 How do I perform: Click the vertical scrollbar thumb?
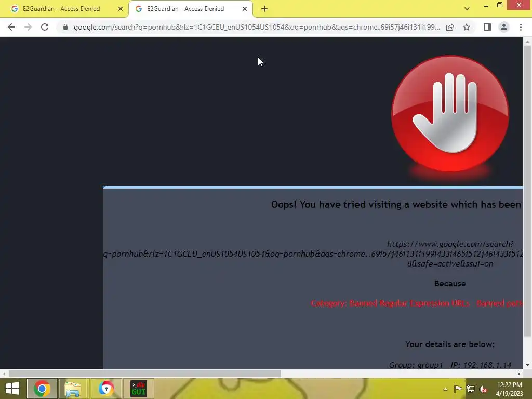point(527,191)
